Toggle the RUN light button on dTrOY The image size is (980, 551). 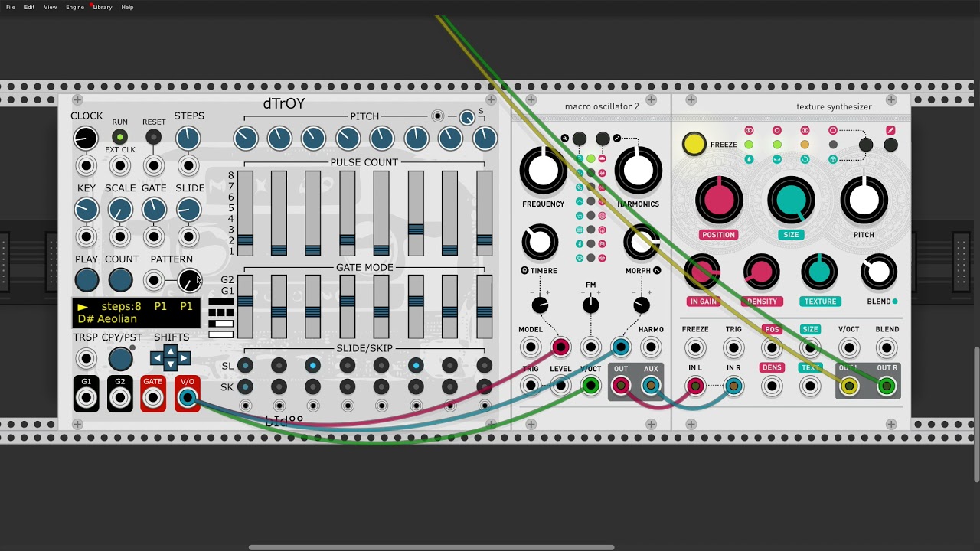119,138
